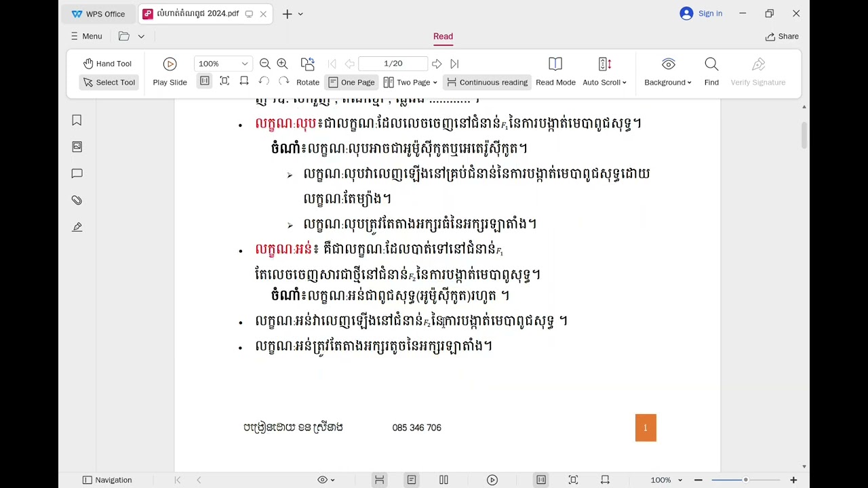Expand the dropdown next to folder icon

click(141, 37)
